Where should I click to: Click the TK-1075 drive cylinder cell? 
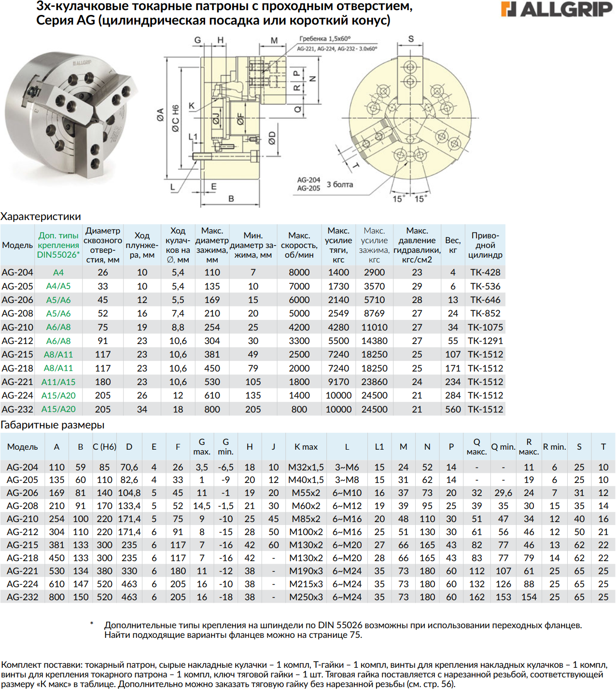485,327
